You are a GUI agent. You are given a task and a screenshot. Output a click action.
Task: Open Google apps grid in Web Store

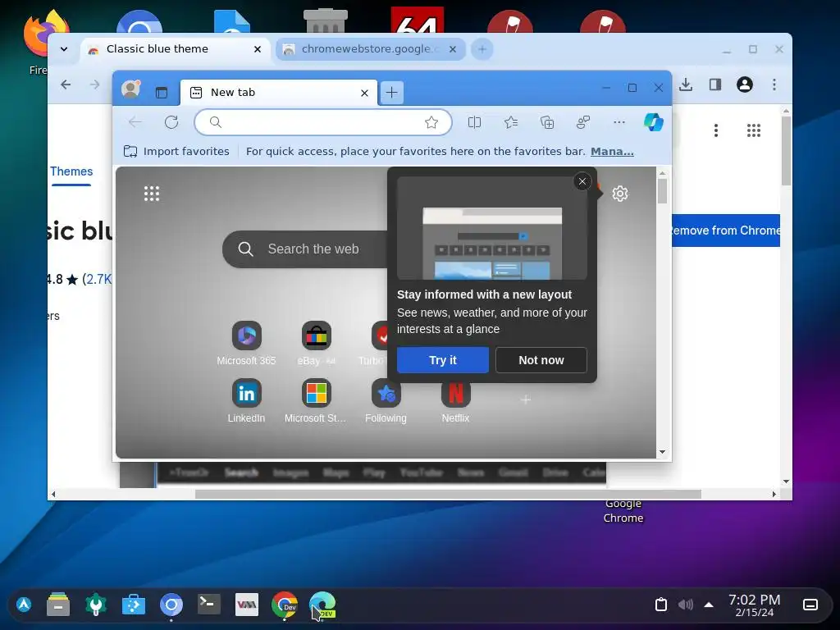[x=754, y=130]
